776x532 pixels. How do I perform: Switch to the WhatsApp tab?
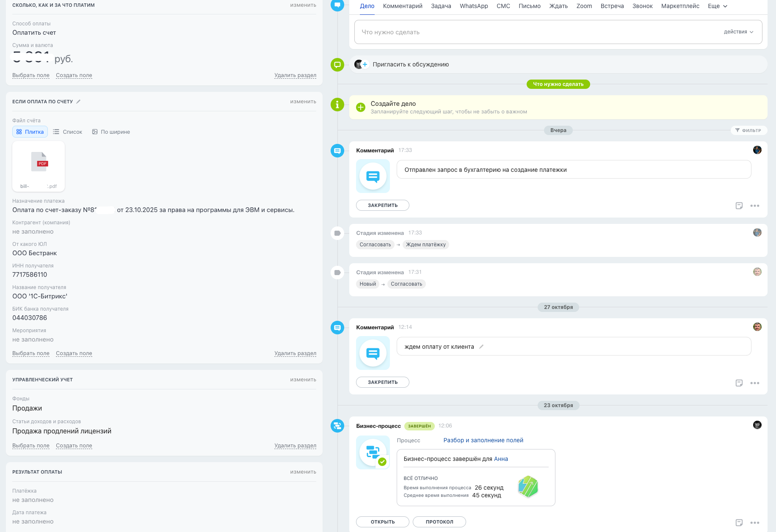tap(474, 6)
